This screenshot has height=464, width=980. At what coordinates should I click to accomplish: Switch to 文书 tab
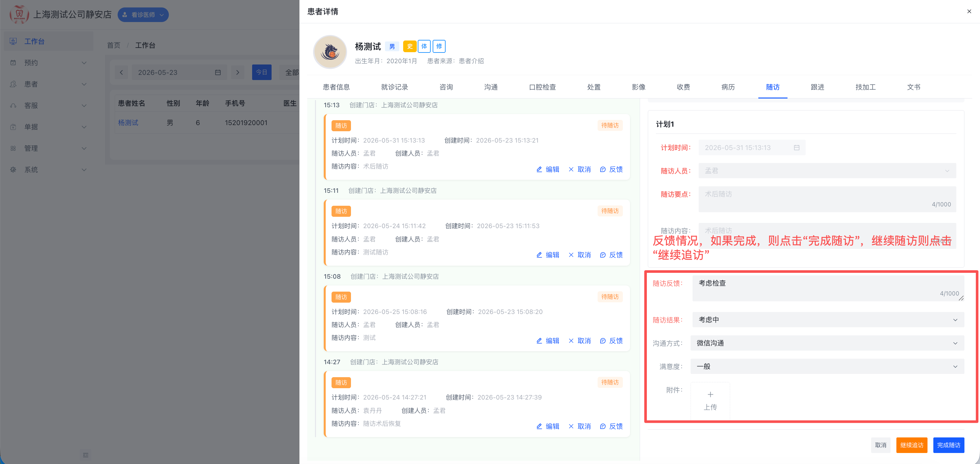pyautogui.click(x=914, y=87)
